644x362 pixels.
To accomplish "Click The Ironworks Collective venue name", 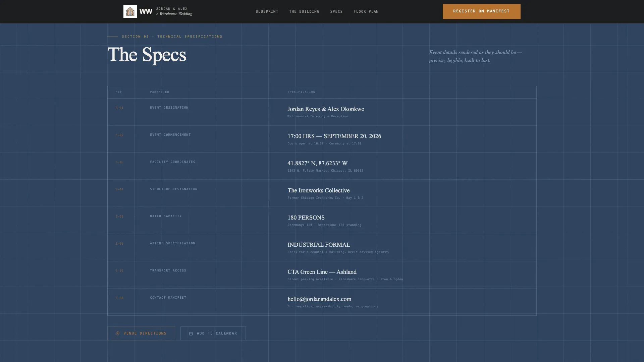I will 318,190.
